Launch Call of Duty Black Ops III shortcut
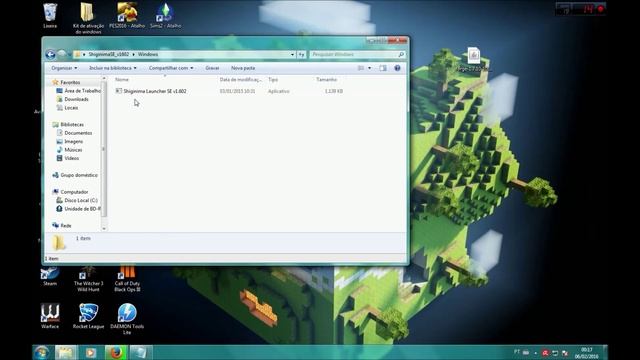The width and height of the screenshot is (640, 360). 127,279
